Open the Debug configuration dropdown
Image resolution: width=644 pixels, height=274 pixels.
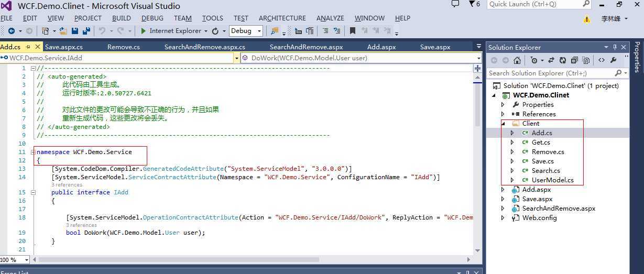[246, 31]
